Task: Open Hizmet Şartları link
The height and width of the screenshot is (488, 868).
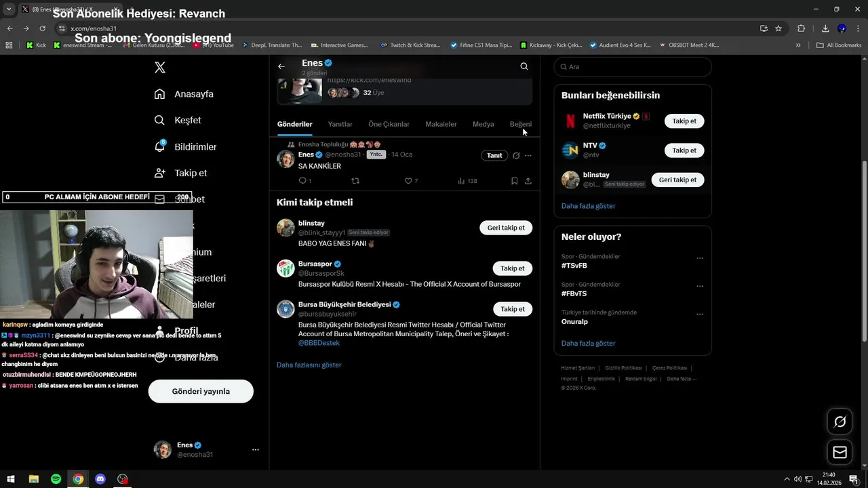Action: tap(578, 368)
